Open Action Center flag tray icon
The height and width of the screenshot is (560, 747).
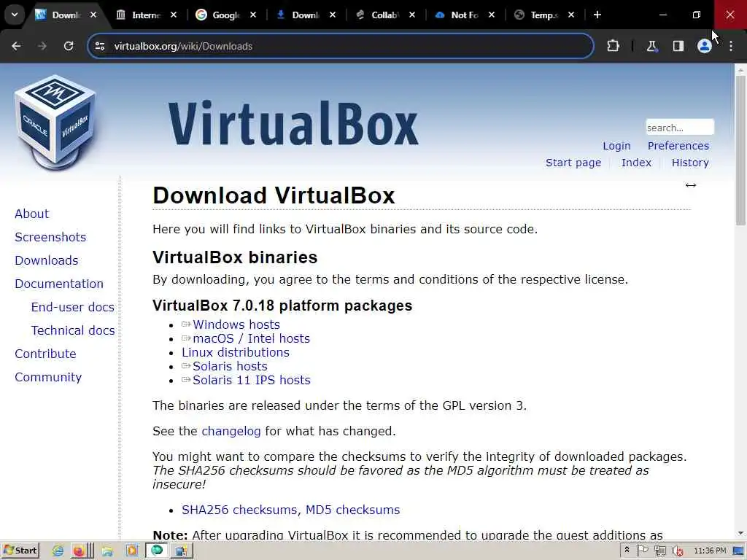click(642, 551)
